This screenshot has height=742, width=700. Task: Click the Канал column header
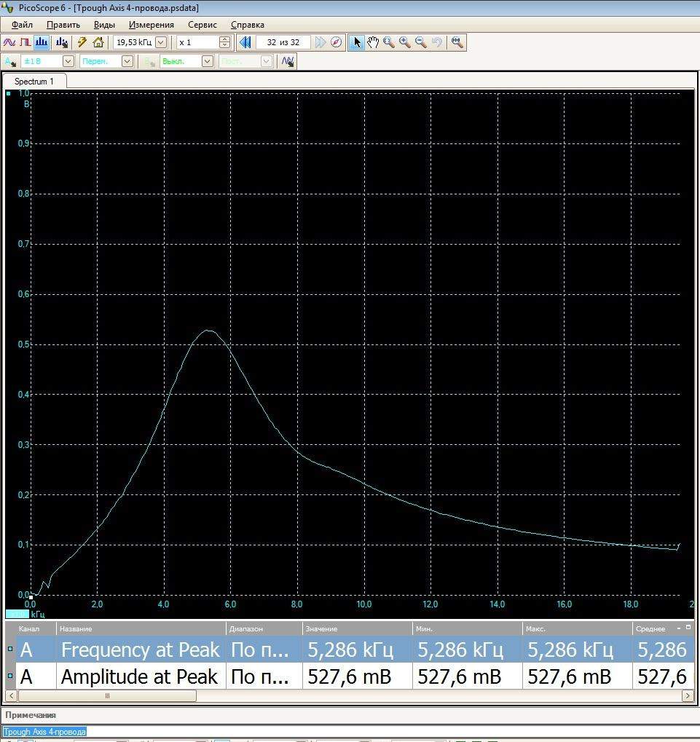point(36,629)
